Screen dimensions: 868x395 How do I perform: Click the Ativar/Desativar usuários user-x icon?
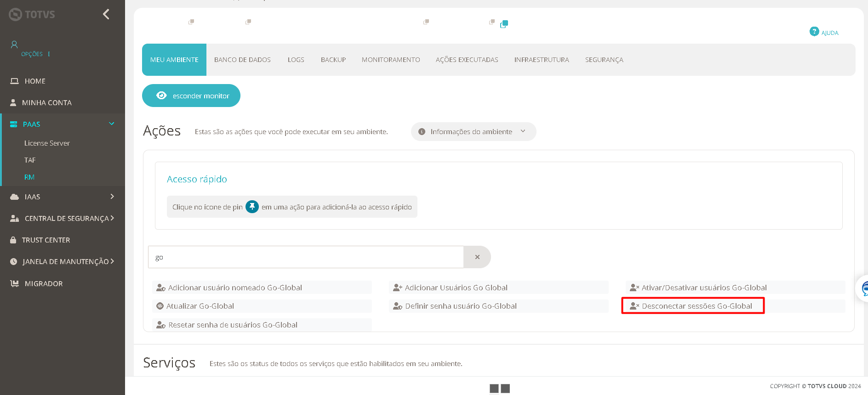(x=634, y=288)
